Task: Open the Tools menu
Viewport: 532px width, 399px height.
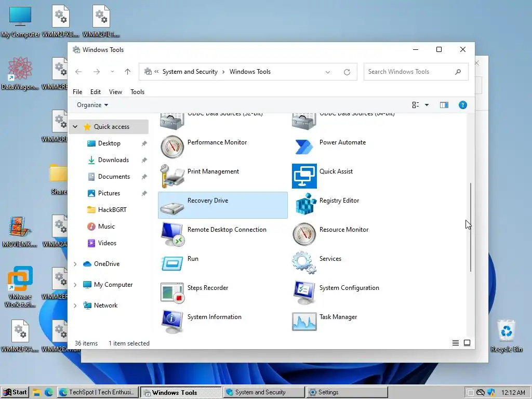Action: tap(137, 92)
